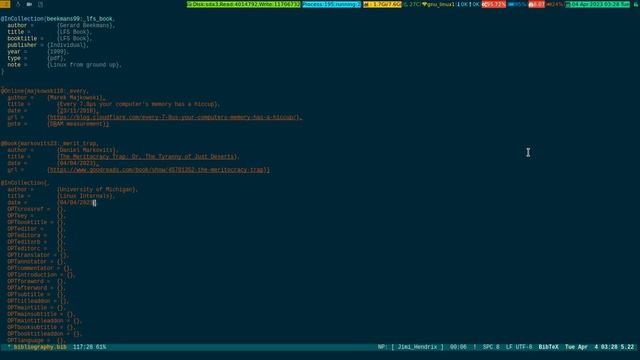Click the SPC 8 indentation indicator
640x360 pixels.
[x=491, y=347]
